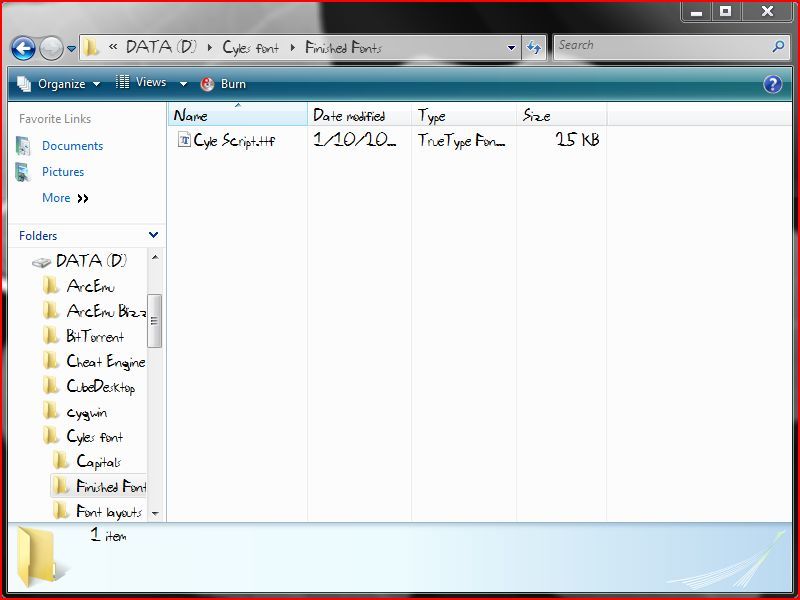Open the Organize menu
The width and height of the screenshot is (800, 600).
59,84
